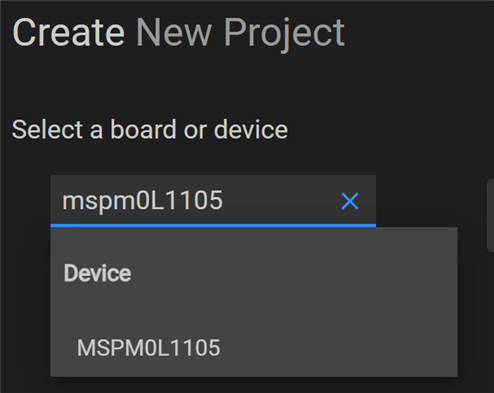Click the dark background below the suggestion list
Image resolution: width=494 pixels, height=393 pixels.
(247, 385)
